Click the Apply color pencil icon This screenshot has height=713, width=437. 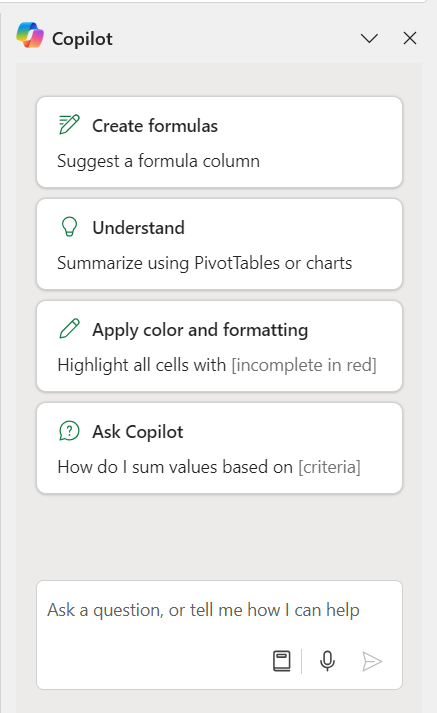(69, 329)
